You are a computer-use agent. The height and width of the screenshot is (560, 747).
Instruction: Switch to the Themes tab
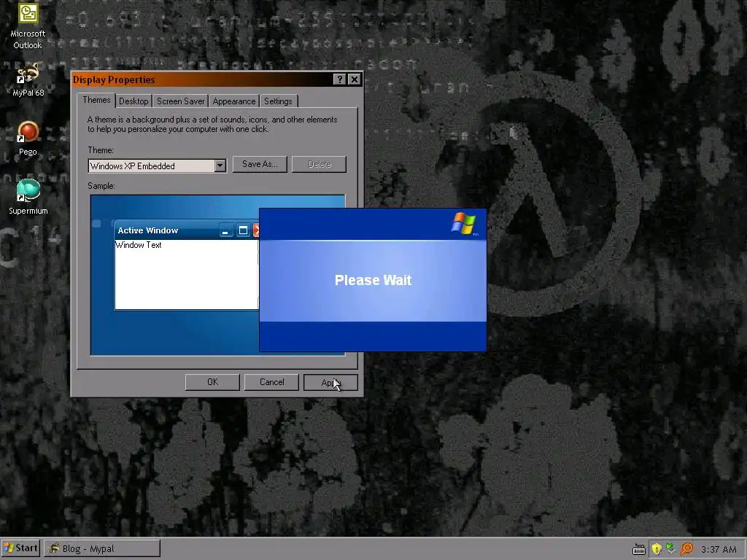[96, 100]
